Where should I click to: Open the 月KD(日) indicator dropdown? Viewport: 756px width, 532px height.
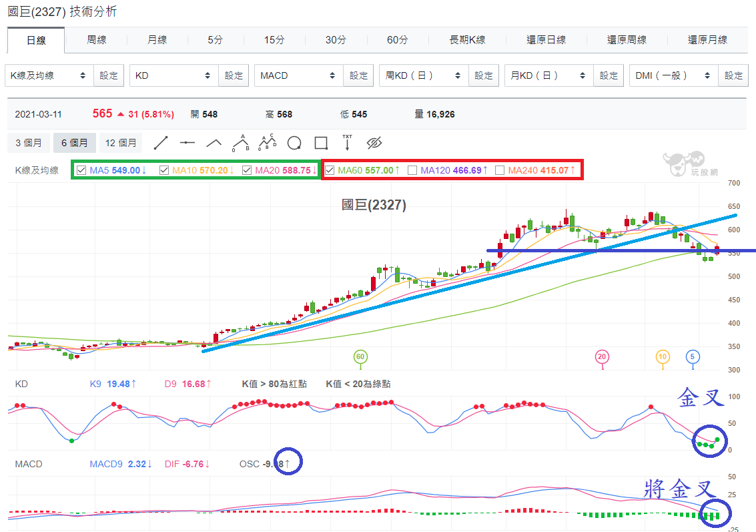tap(549, 75)
